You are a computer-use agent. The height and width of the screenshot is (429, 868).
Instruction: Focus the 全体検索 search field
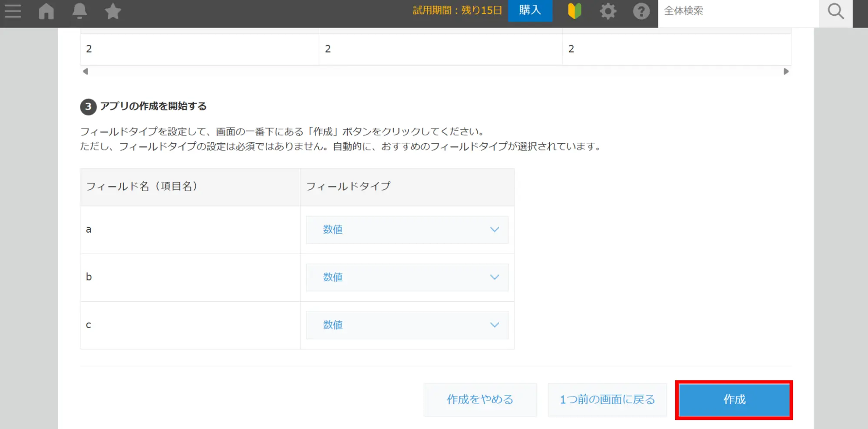[738, 11]
